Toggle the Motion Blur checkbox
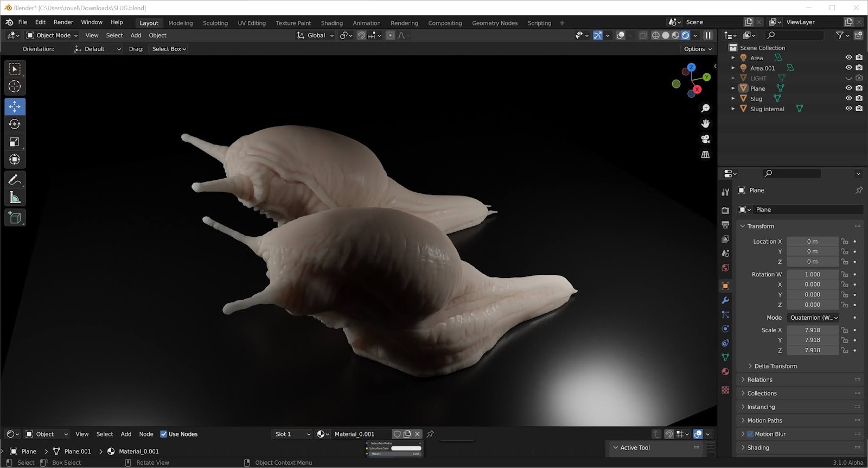The image size is (868, 468). [x=750, y=434]
